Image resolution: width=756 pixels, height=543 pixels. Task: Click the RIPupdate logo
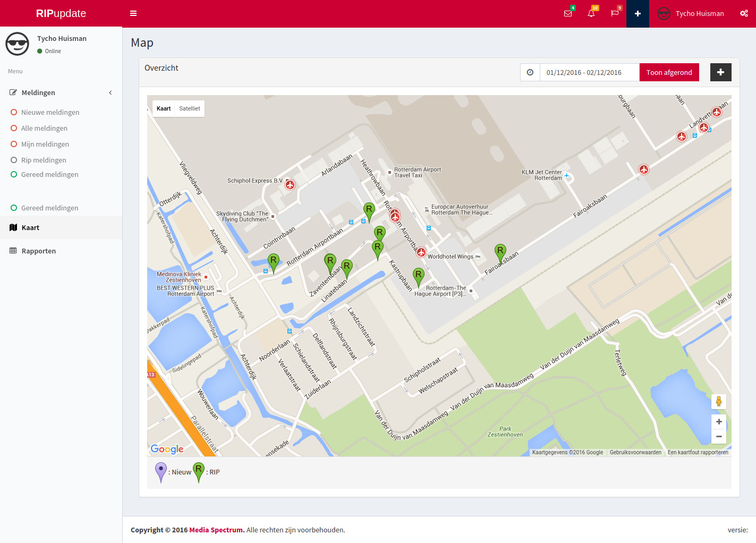61,13
